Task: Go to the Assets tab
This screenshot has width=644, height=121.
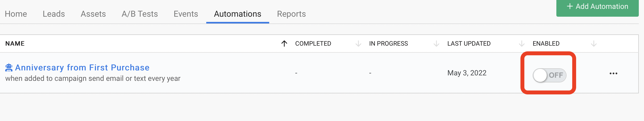Action: coord(93,14)
